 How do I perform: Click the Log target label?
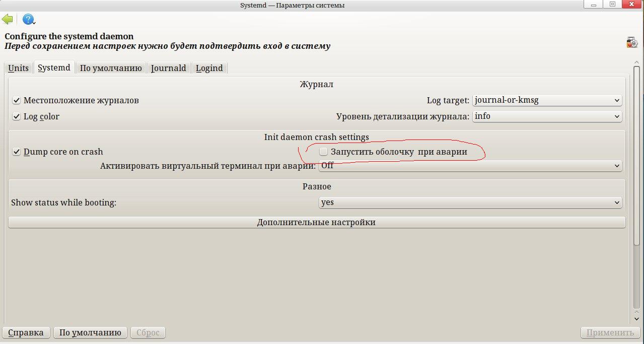(448, 100)
